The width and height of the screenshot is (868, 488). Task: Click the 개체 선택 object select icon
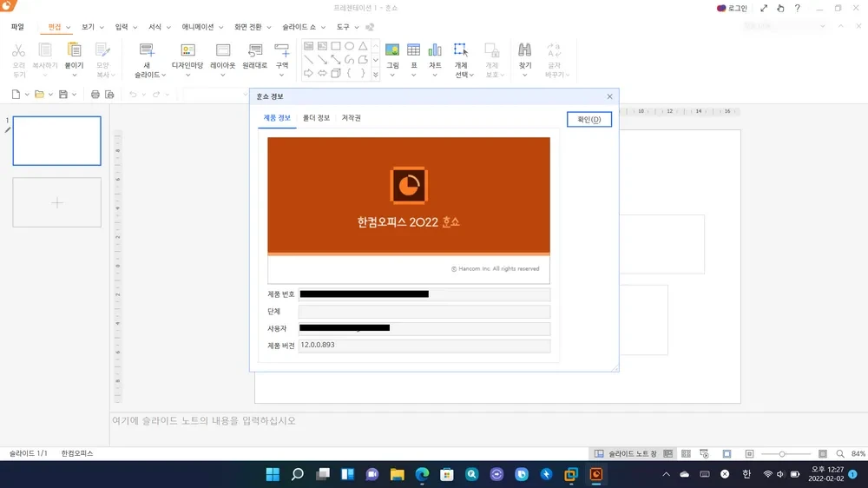coord(461,49)
